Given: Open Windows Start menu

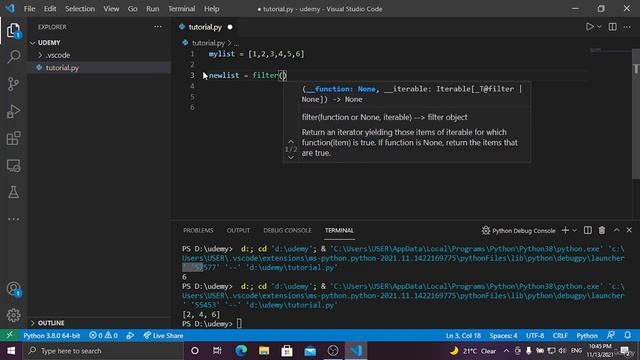Looking at the screenshot, I should pos(11,351).
